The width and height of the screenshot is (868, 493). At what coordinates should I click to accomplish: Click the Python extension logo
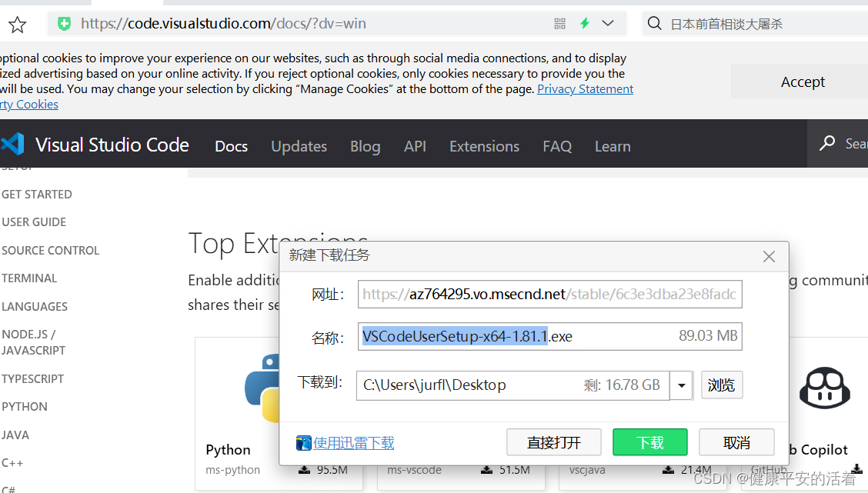262,388
